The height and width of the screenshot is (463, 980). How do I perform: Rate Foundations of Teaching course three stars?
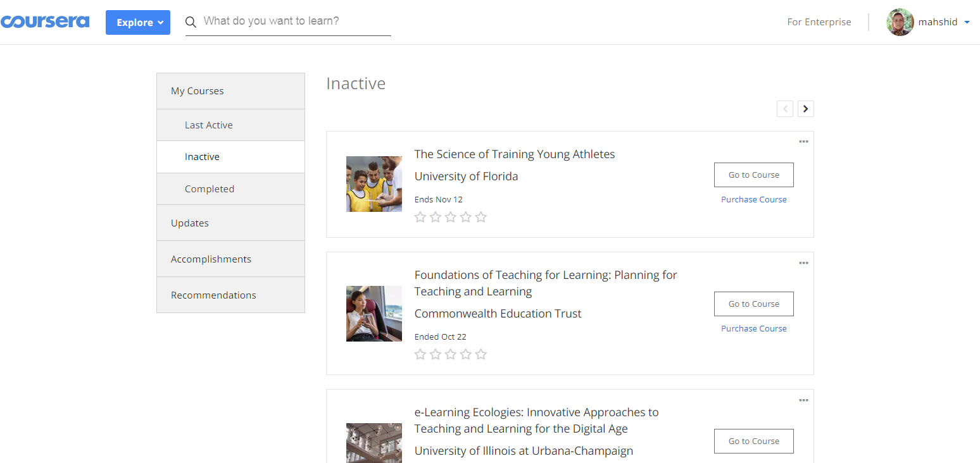(450, 354)
